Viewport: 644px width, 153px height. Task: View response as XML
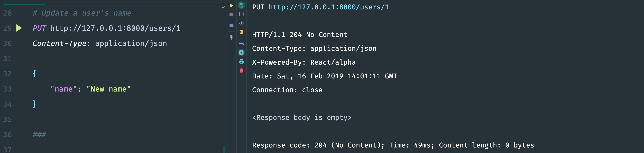[x=241, y=23]
